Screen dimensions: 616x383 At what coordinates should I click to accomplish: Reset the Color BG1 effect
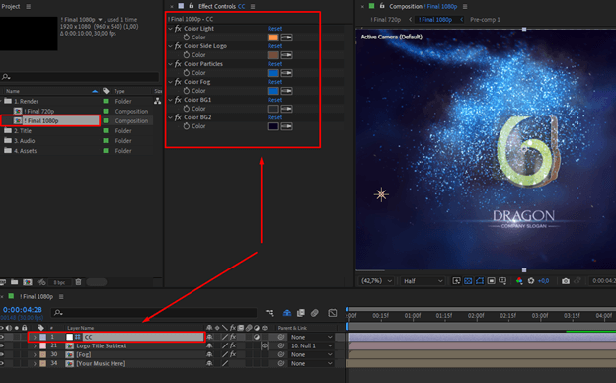point(275,100)
